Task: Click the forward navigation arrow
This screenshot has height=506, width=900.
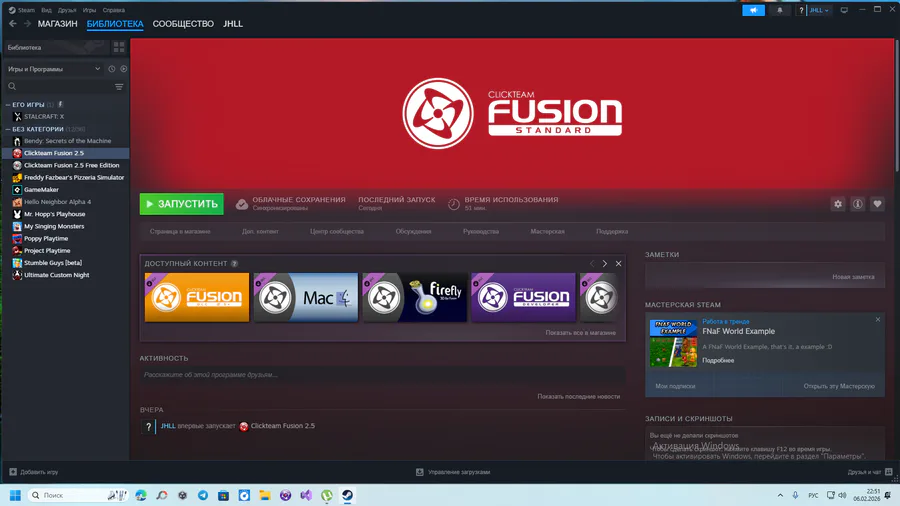Action: coord(27,24)
